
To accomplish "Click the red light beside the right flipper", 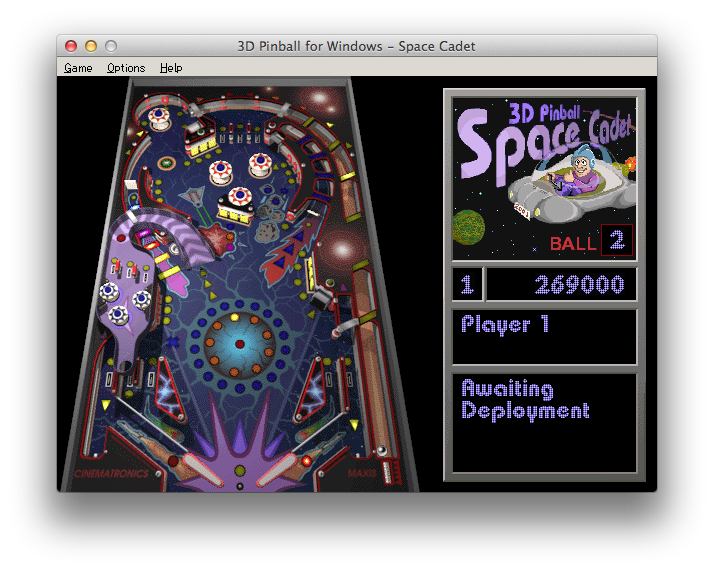I will (307, 461).
